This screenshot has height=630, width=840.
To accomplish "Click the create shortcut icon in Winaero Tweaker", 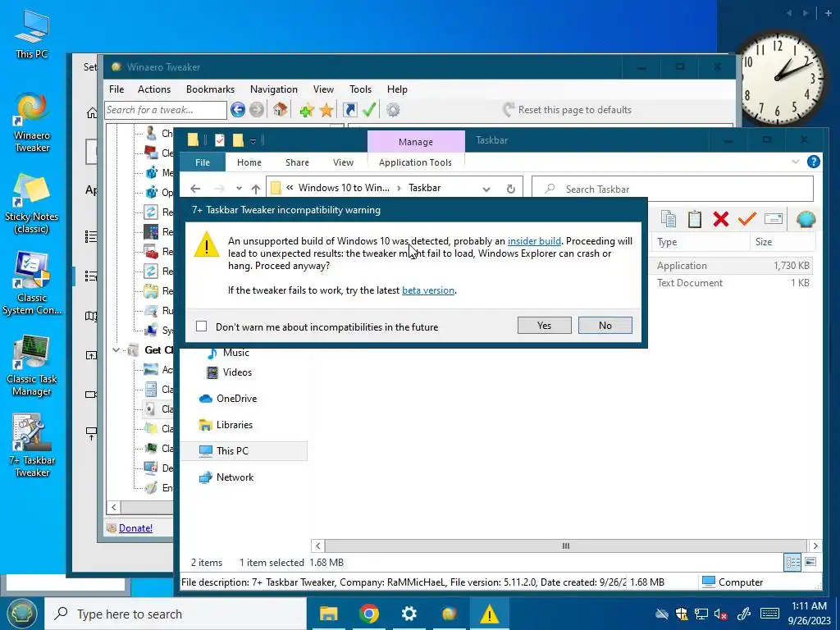I will (349, 110).
